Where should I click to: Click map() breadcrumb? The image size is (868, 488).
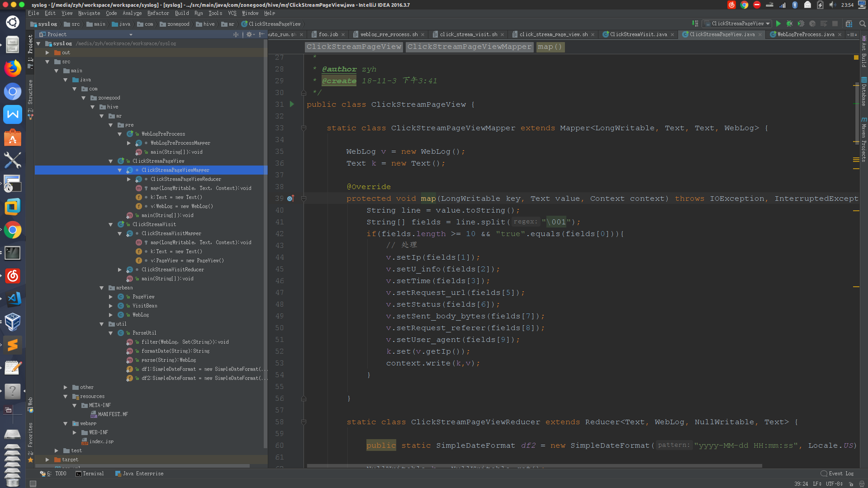(550, 47)
